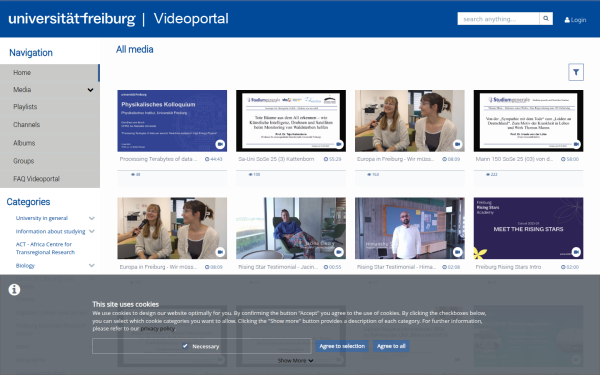Image resolution: width=600 pixels, height=375 pixels.
Task: Click the cookie info icon
Action: (14, 290)
